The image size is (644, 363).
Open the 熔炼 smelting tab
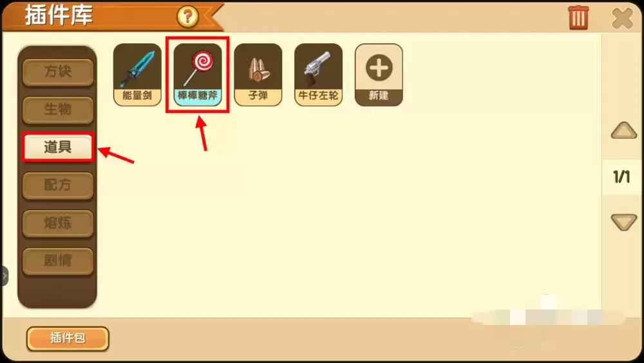[58, 223]
